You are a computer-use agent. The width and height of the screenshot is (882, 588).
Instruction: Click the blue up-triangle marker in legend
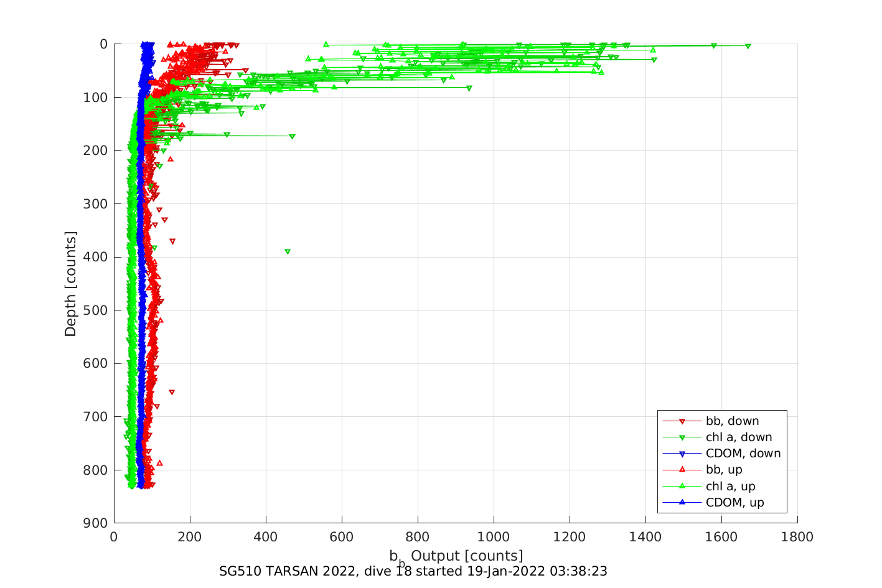[682, 502]
